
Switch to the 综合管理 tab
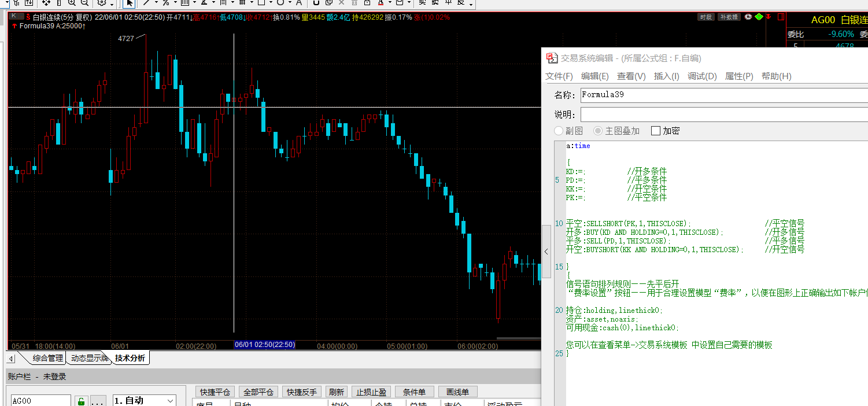(48, 358)
